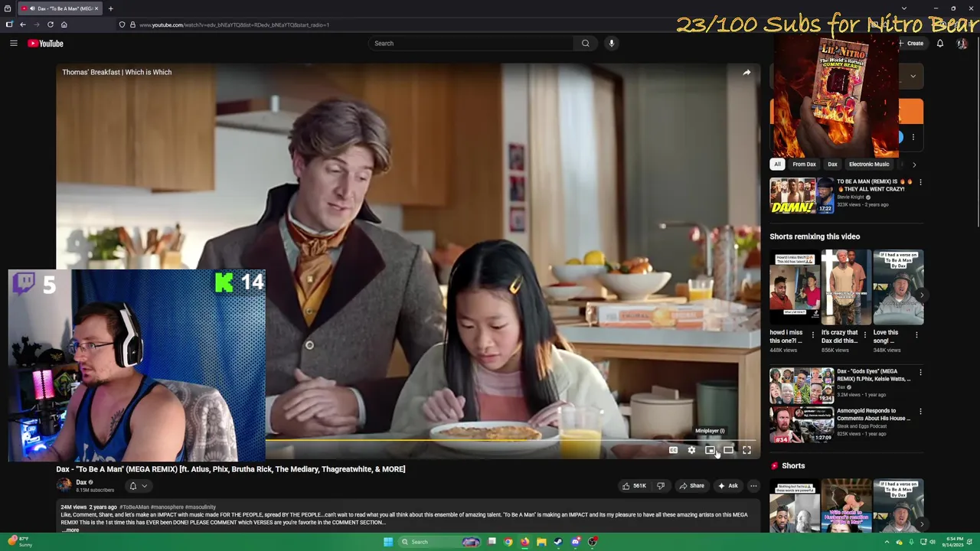This screenshot has width=980, height=551.
Task: Open YouTube notifications bell in header
Action: click(940, 44)
